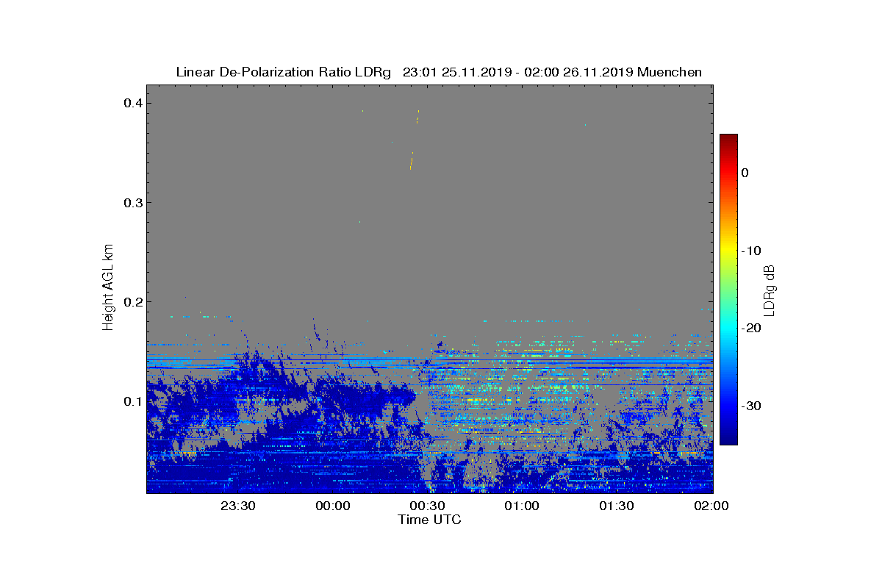Click the 01:00 time tick label

522,506
